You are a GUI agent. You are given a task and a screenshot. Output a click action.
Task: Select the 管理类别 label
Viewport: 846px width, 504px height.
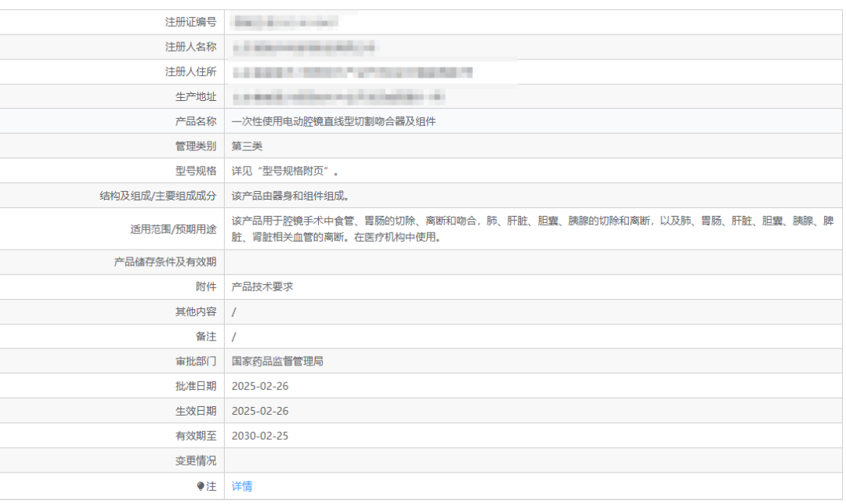click(x=196, y=146)
